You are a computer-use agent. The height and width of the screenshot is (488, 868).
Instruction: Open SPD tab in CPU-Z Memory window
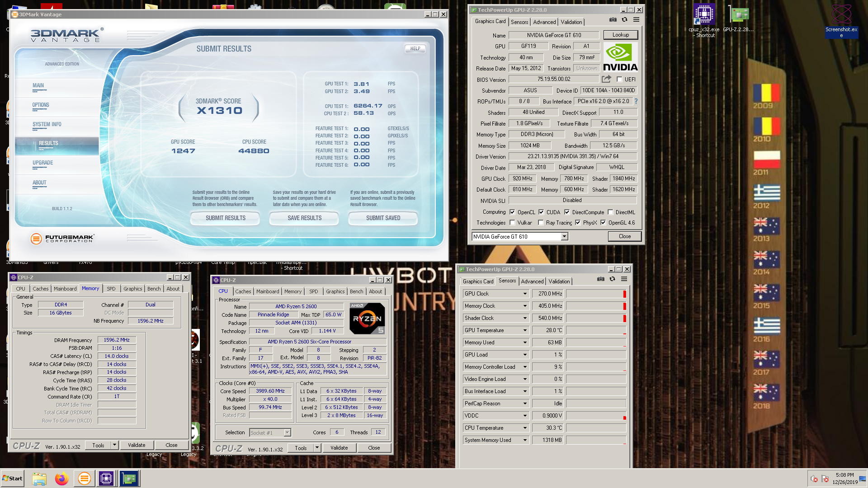[111, 289]
